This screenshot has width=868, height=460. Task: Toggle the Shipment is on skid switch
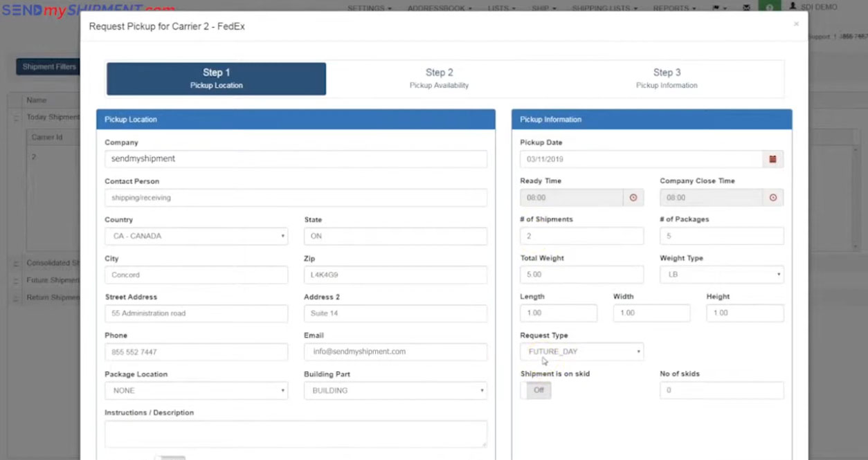click(536, 390)
